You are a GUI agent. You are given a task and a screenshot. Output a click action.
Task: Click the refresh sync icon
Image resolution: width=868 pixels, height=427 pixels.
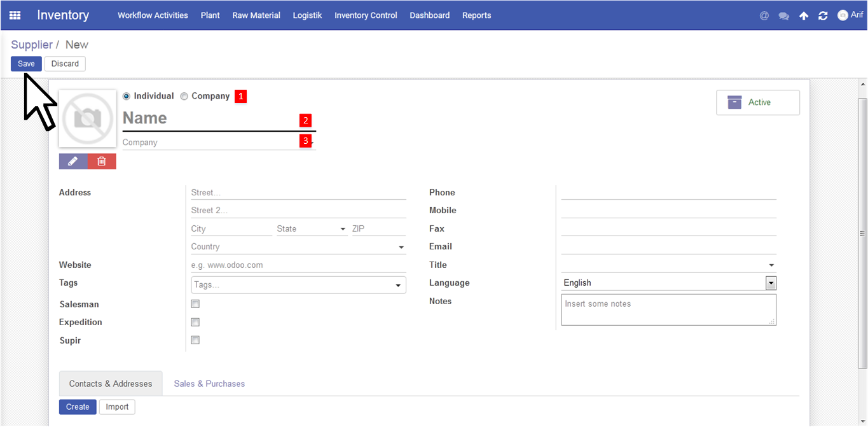point(823,16)
